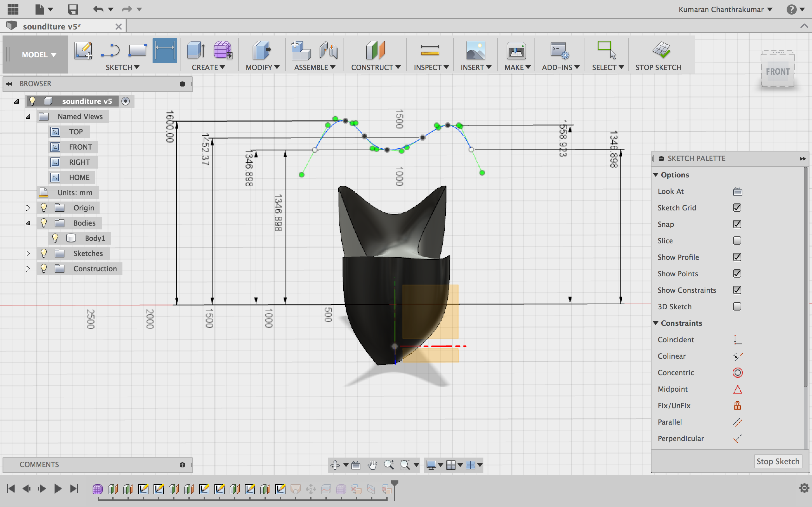Enable the Slice checkbox

point(737,241)
